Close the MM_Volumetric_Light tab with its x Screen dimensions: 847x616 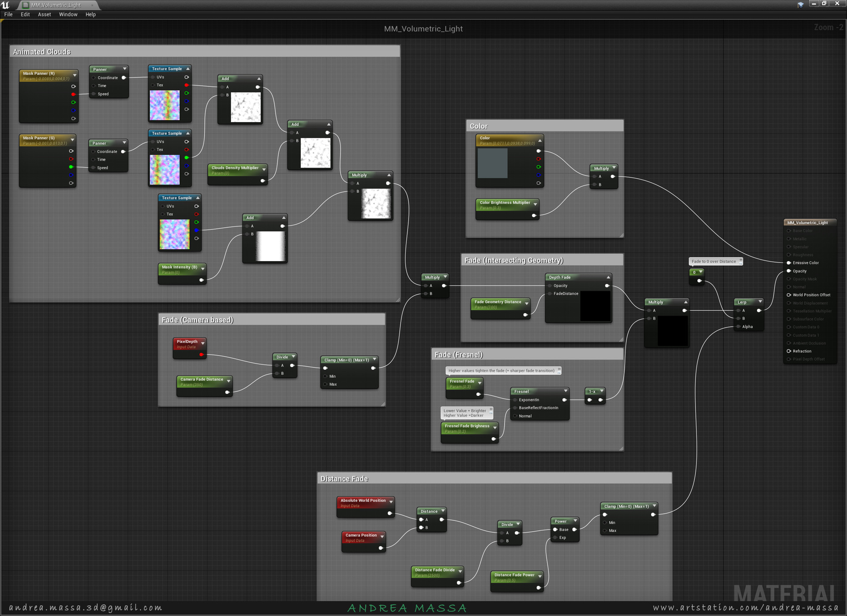[92, 5]
